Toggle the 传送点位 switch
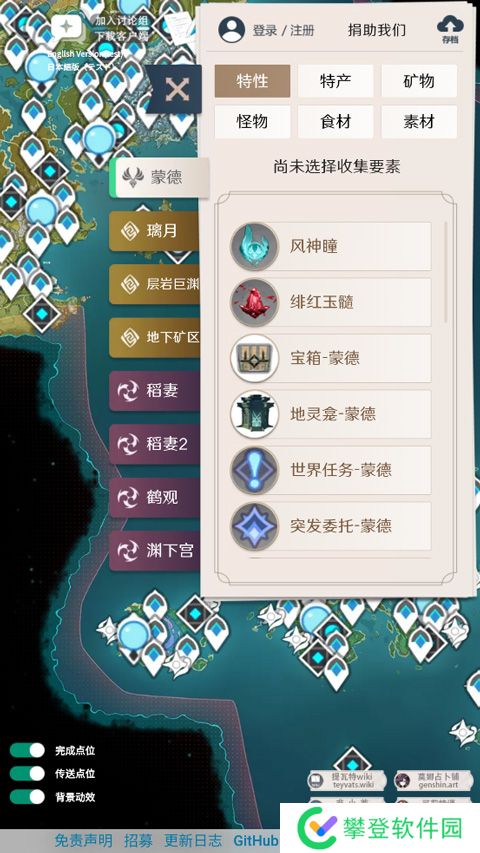Image resolution: width=480 pixels, height=853 pixels. tap(27, 774)
